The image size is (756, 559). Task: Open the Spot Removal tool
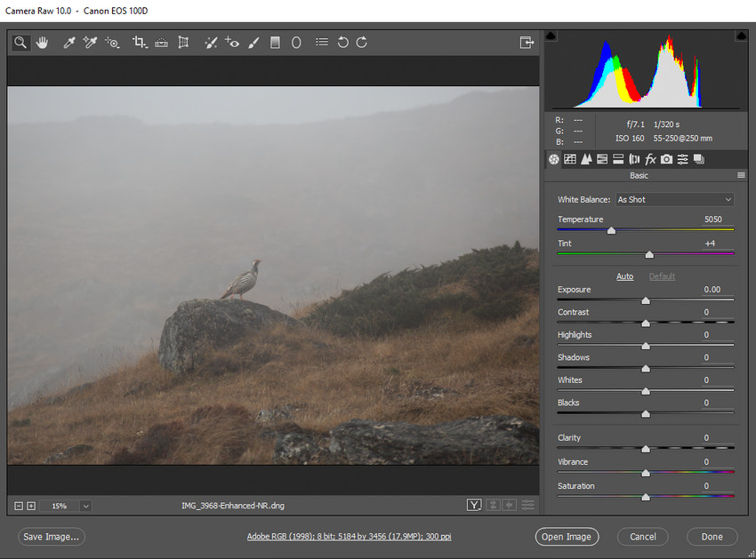(210, 42)
